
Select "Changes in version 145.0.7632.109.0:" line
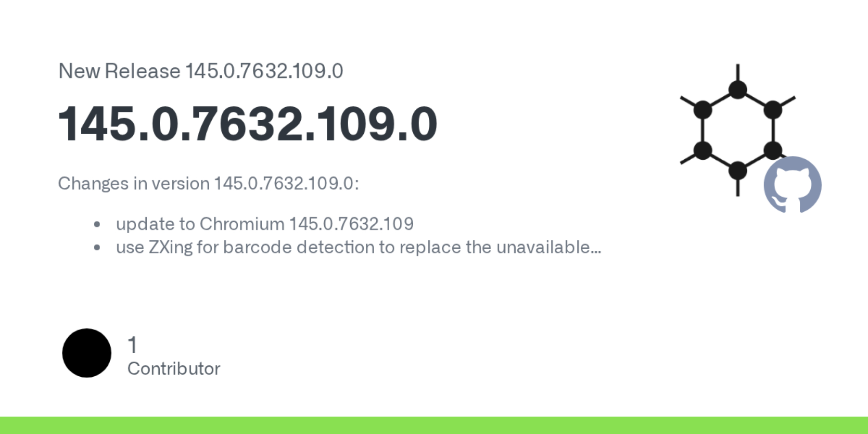pyautogui.click(x=208, y=184)
